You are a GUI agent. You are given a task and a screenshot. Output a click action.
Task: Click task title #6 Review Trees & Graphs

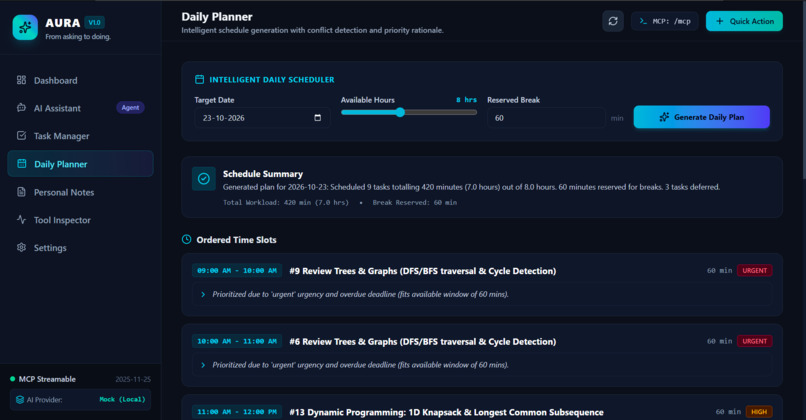[423, 341]
